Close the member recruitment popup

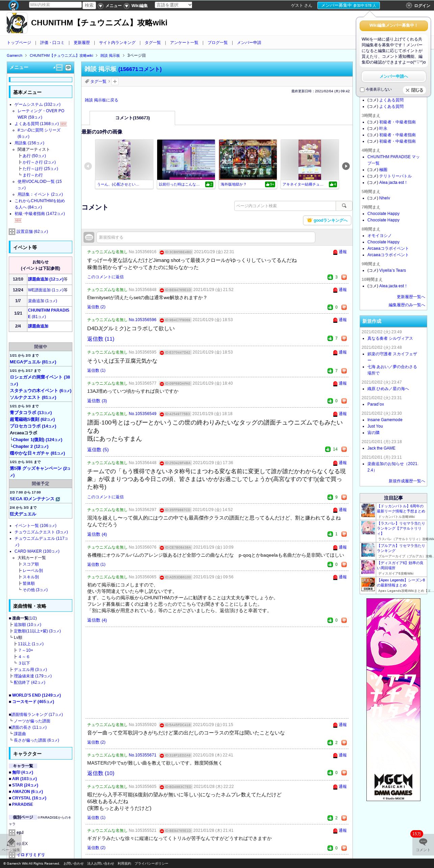[414, 90]
